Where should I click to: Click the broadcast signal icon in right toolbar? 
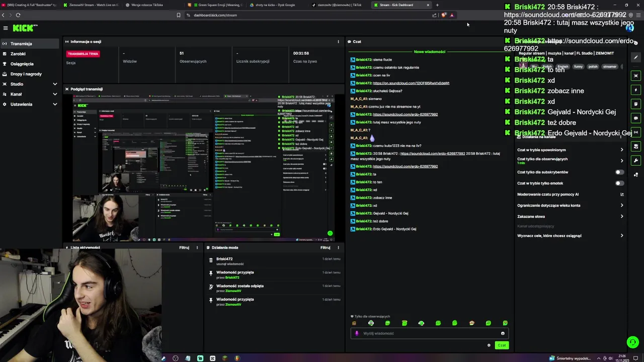tap(636, 132)
